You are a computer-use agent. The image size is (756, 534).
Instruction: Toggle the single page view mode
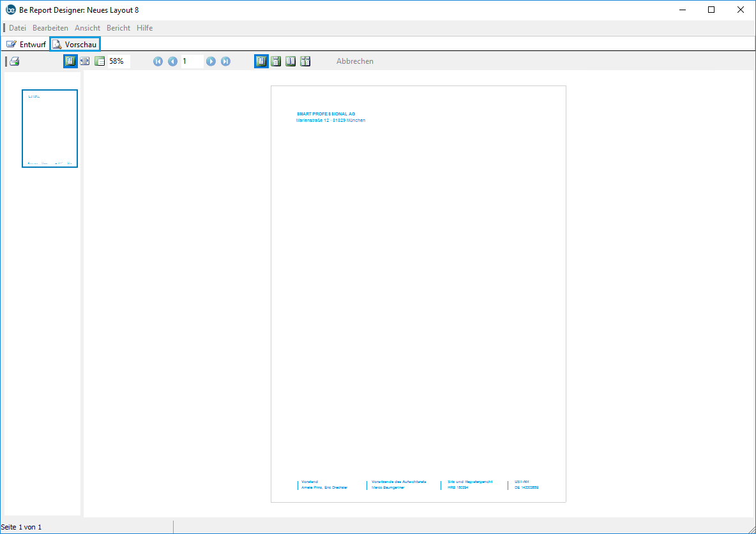[x=261, y=61]
